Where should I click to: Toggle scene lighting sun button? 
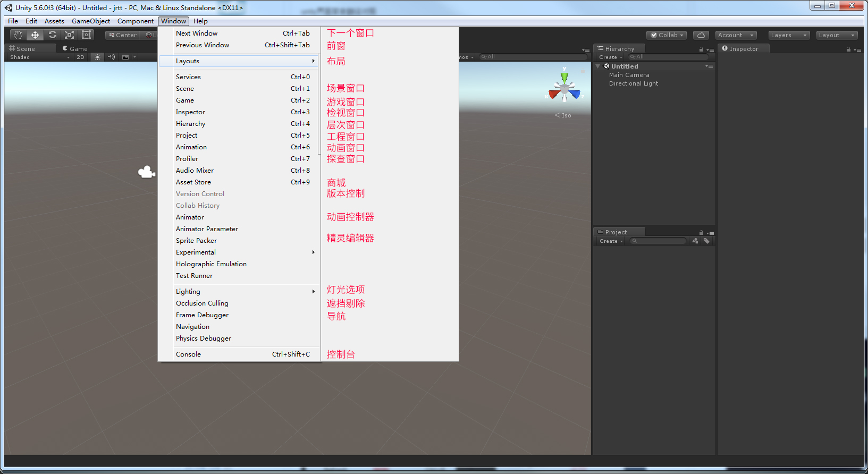click(x=97, y=57)
